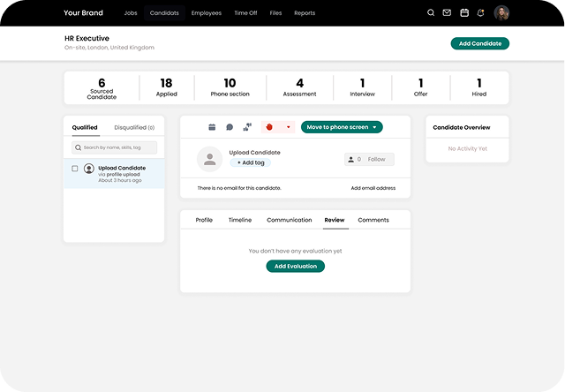Viewport: 565px width, 392px height.
Task: Click the red disqualify hand icon
Action: pyautogui.click(x=269, y=127)
